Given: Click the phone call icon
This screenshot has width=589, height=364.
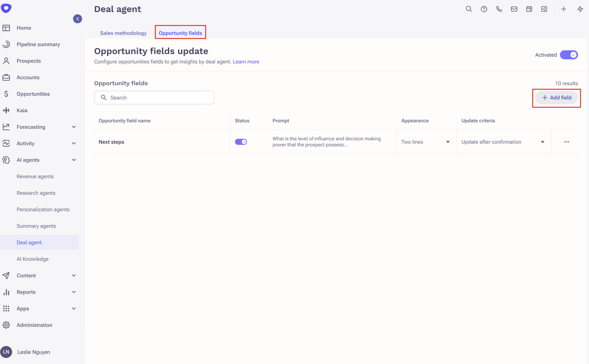Looking at the screenshot, I should [499, 9].
